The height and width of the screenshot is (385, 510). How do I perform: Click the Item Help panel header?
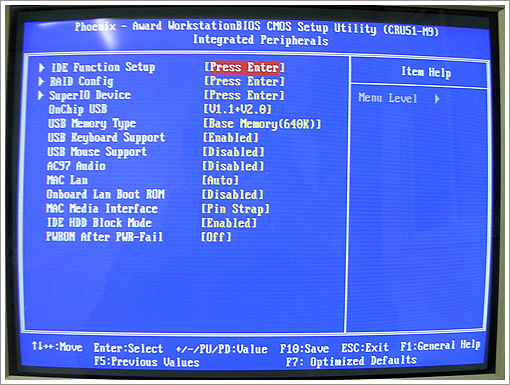[426, 72]
